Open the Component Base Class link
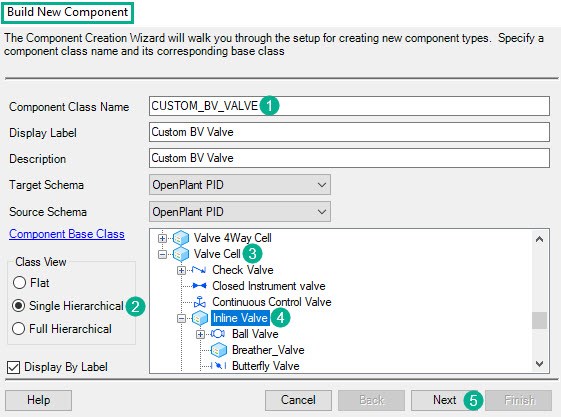This screenshot has width=561, height=417. [x=67, y=234]
